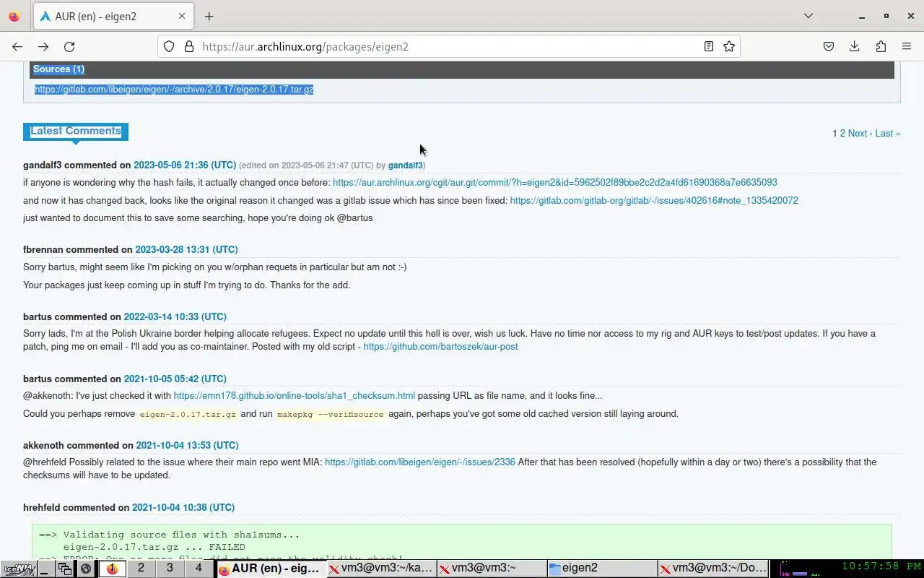This screenshot has width=924, height=578.
Task: Open the gandalf3 editor profile link
Action: 406,165
